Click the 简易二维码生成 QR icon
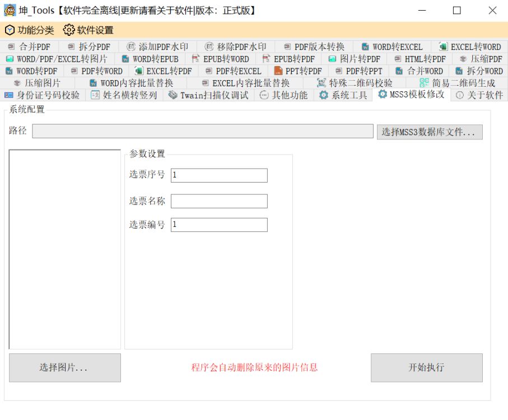Viewport: 508px width, 420px height. click(x=424, y=83)
